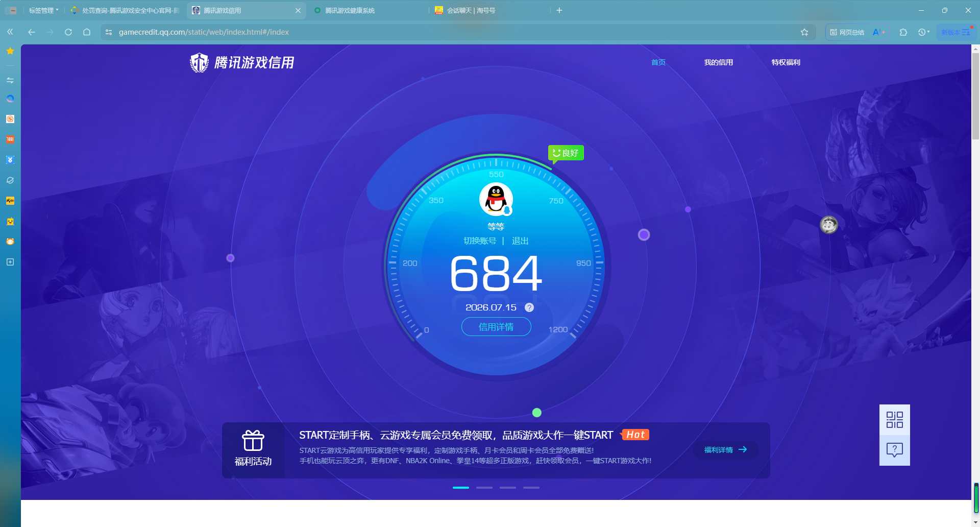Image resolution: width=980 pixels, height=527 pixels.
Task: Click the username 等等
Action: pyautogui.click(x=496, y=226)
